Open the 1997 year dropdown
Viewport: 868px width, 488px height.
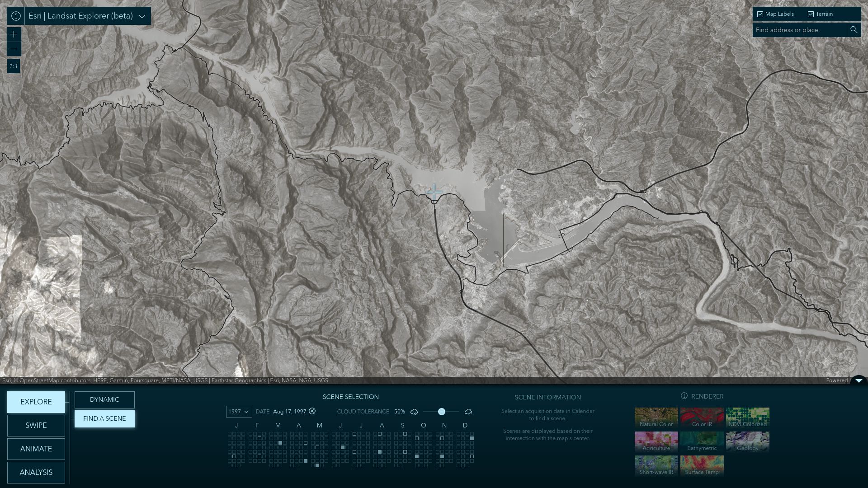pos(239,412)
